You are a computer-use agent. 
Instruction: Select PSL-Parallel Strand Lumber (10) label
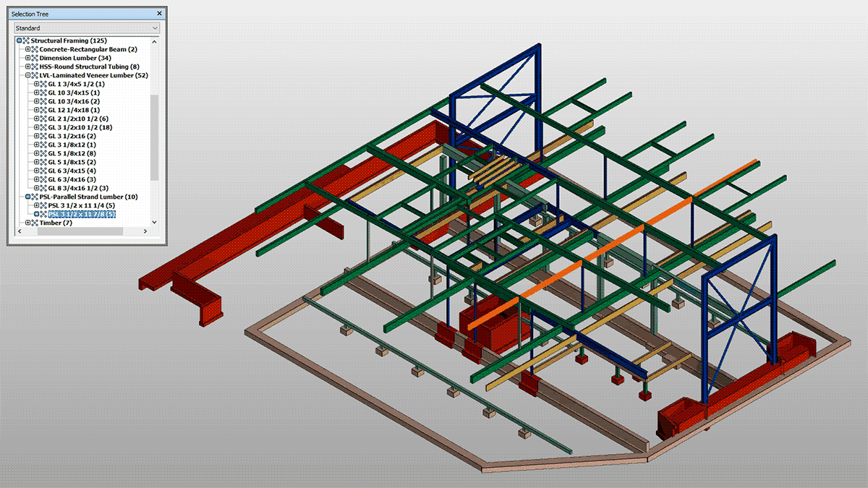pos(88,197)
